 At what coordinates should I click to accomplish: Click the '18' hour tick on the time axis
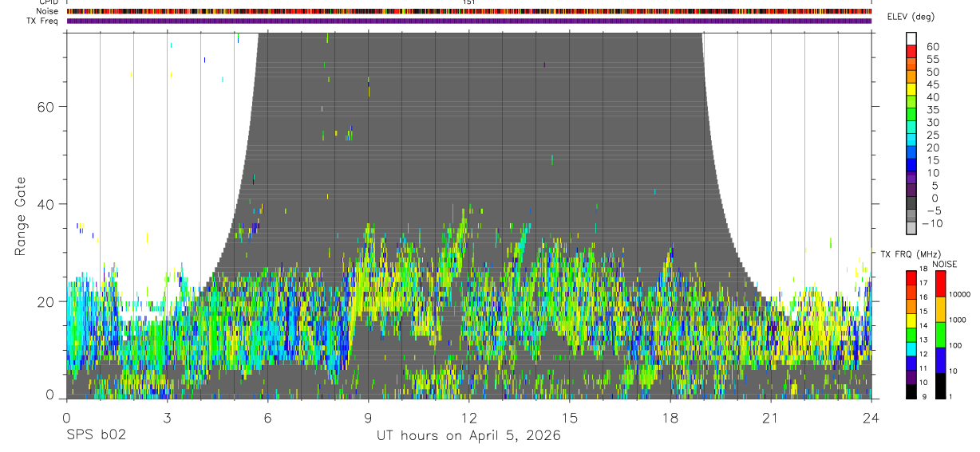(670, 417)
